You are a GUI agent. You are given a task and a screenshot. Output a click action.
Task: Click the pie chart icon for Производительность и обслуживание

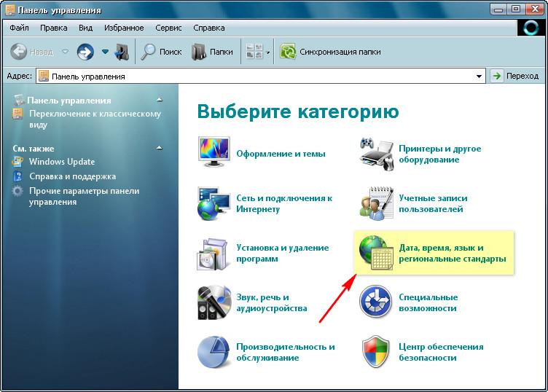[x=214, y=352]
